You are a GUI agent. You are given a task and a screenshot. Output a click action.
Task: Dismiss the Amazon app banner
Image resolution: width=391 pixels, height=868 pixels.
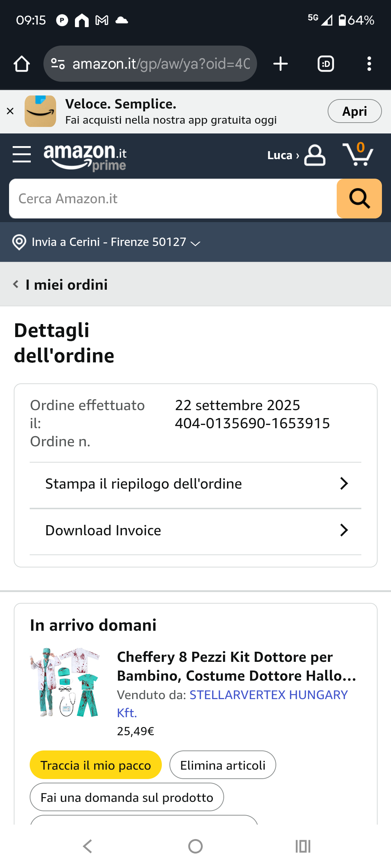(x=10, y=111)
